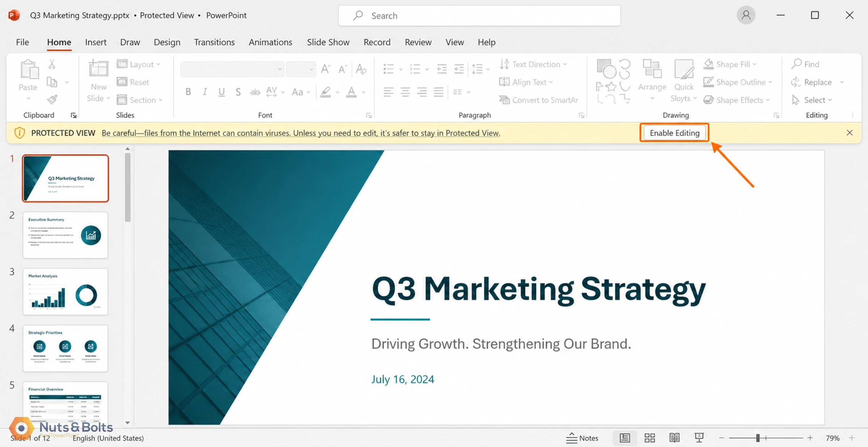Click the New Slide icon
Viewport: 868px width, 447px height.
pyautogui.click(x=98, y=68)
